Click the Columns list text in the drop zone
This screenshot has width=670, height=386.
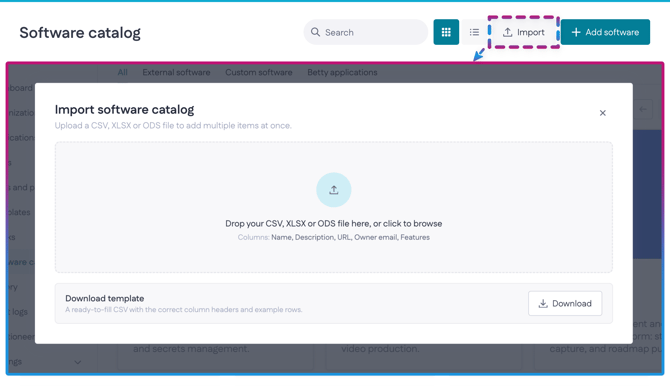(334, 237)
